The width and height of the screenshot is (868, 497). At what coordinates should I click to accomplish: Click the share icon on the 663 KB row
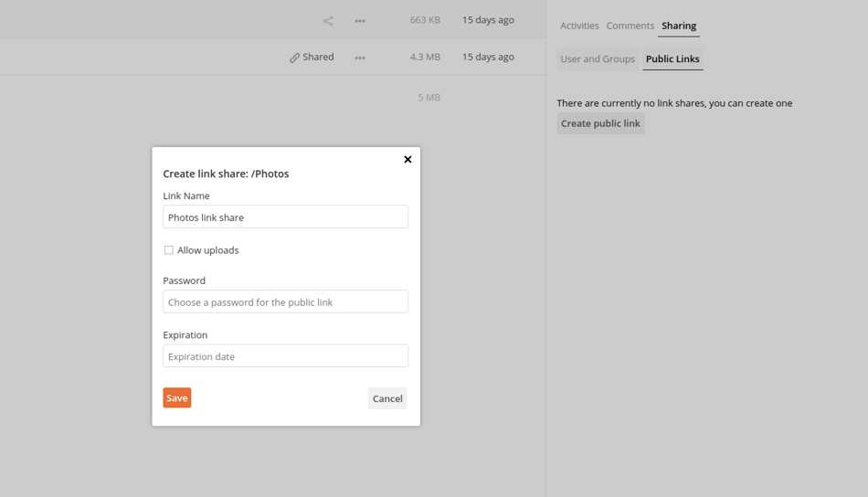click(328, 21)
